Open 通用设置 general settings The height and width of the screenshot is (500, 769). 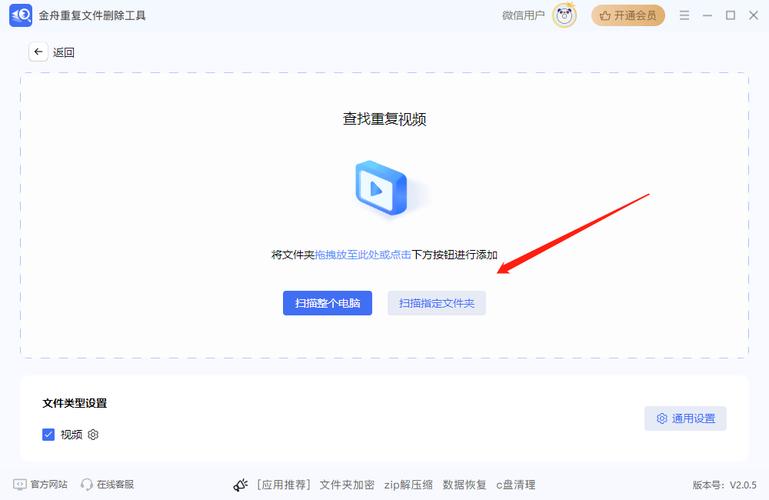tap(685, 418)
